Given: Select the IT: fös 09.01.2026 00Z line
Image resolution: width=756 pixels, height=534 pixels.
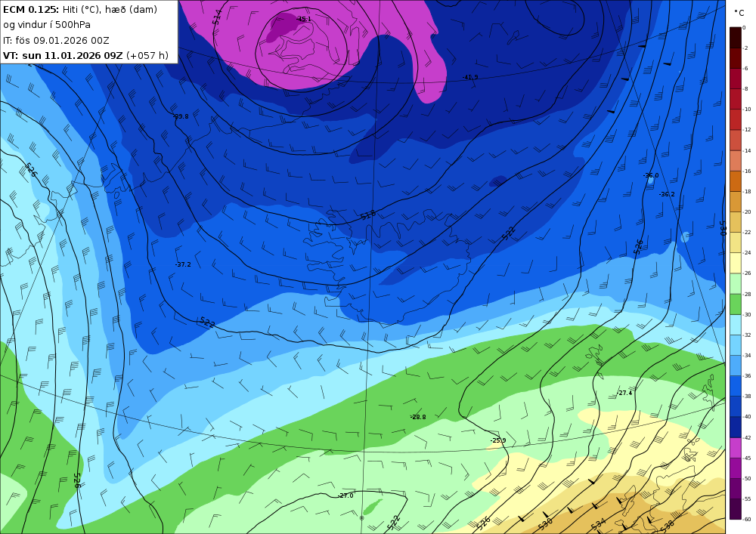Looking at the screenshot, I should [x=56, y=41].
